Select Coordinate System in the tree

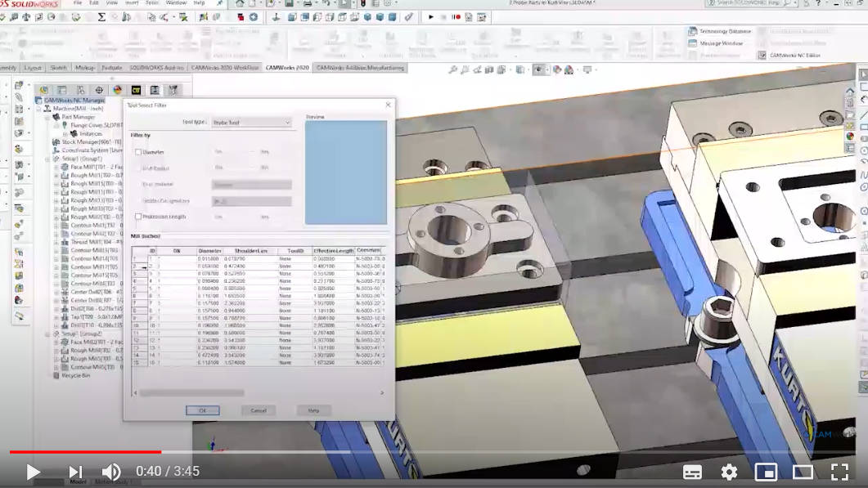coord(87,150)
